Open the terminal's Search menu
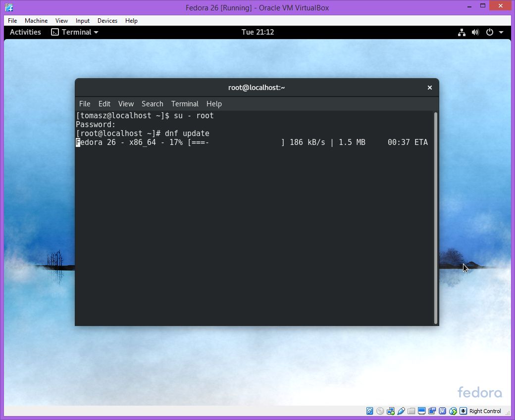The width and height of the screenshot is (515, 420). tap(153, 104)
